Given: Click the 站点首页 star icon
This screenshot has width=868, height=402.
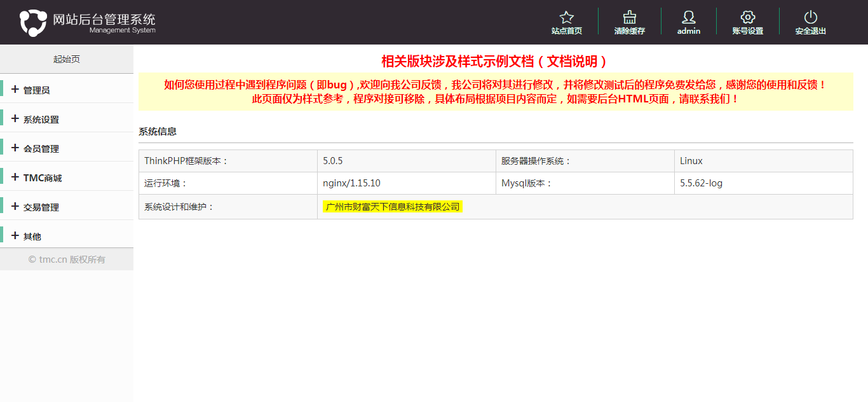Looking at the screenshot, I should click(x=566, y=18).
